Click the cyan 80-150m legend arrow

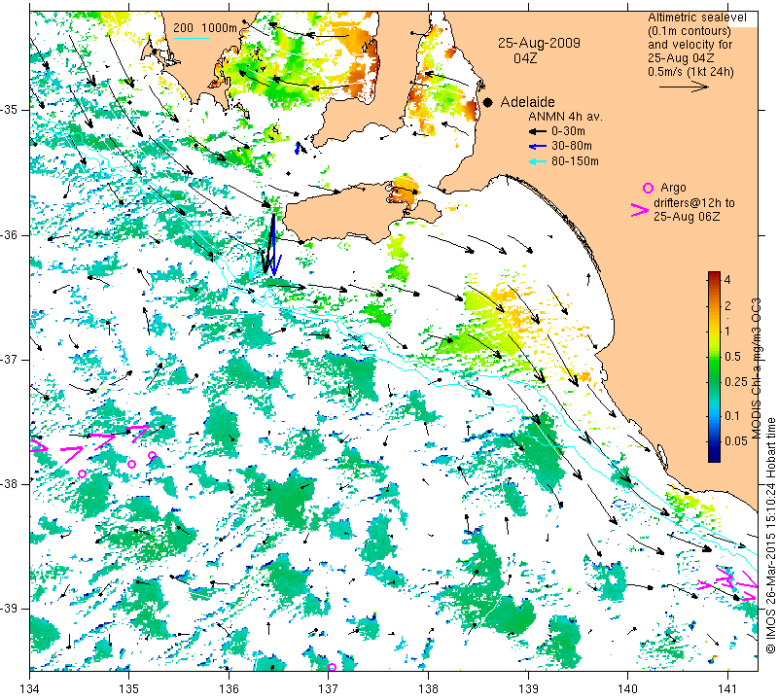pos(538,161)
